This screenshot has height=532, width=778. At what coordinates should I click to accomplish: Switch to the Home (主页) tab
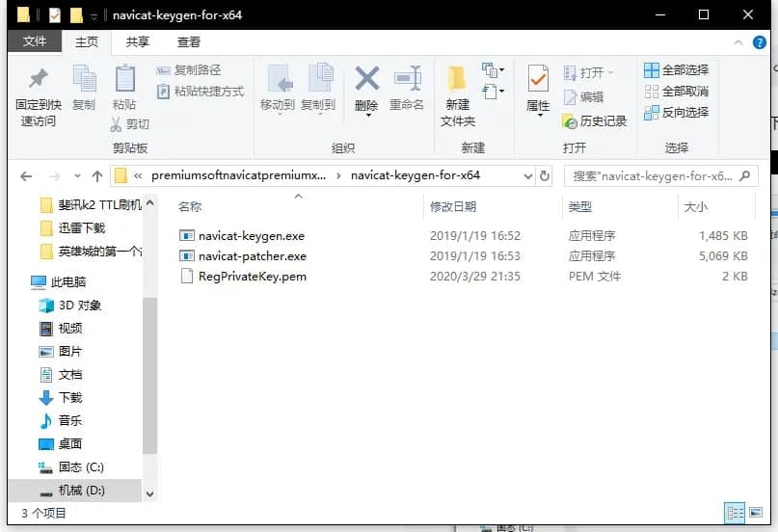tap(87, 41)
